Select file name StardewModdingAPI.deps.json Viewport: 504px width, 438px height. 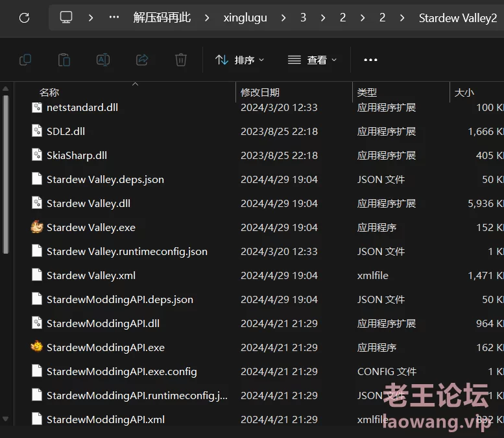[120, 299]
